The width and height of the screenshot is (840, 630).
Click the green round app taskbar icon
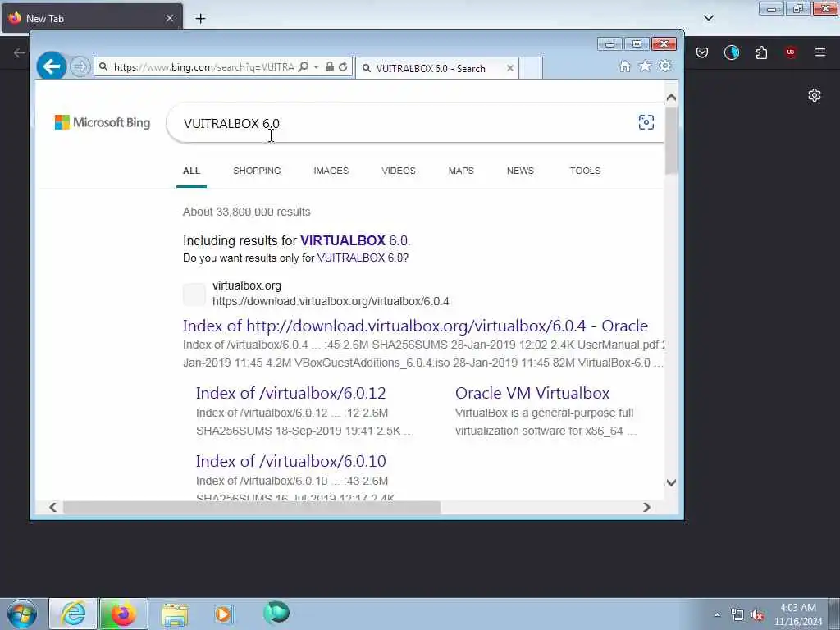coord(276,613)
